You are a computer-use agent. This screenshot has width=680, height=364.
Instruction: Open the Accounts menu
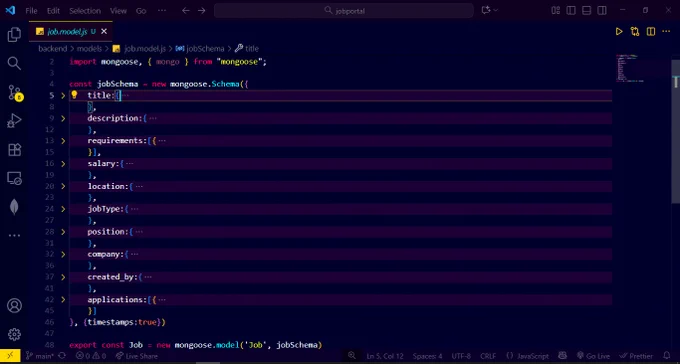14,306
